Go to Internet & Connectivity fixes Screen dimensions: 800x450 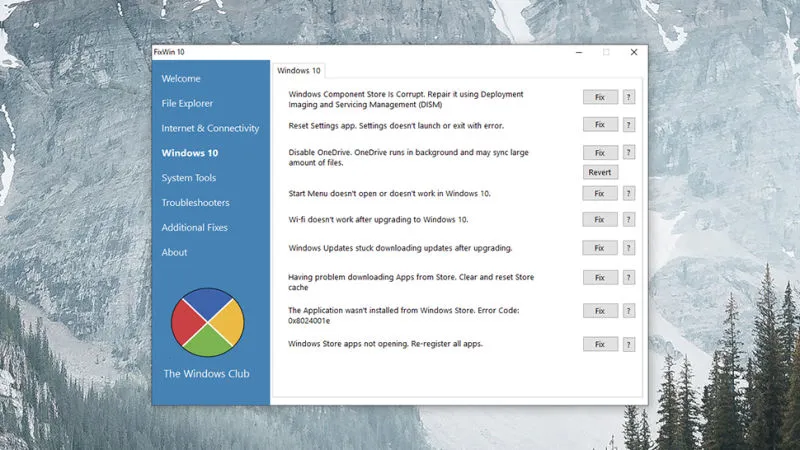coord(210,128)
